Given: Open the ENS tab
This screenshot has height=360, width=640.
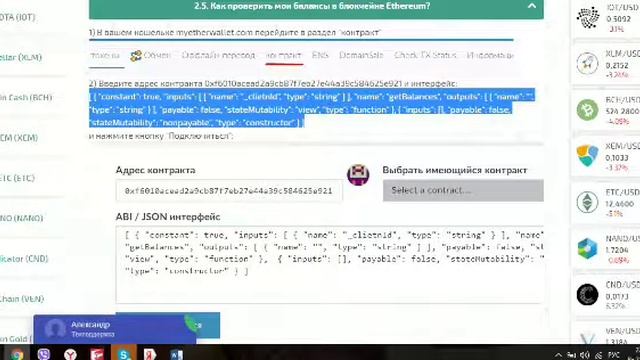Looking at the screenshot, I should (320, 55).
